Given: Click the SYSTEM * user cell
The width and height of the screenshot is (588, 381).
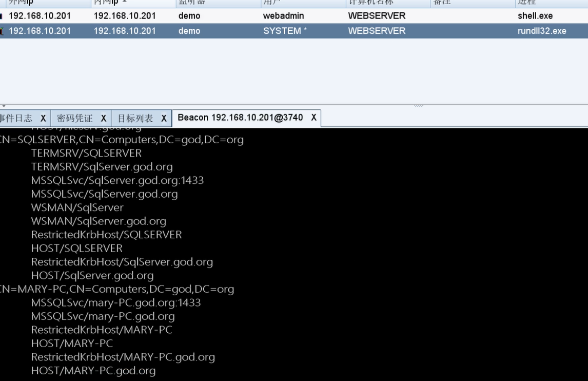Looking at the screenshot, I should coord(285,31).
